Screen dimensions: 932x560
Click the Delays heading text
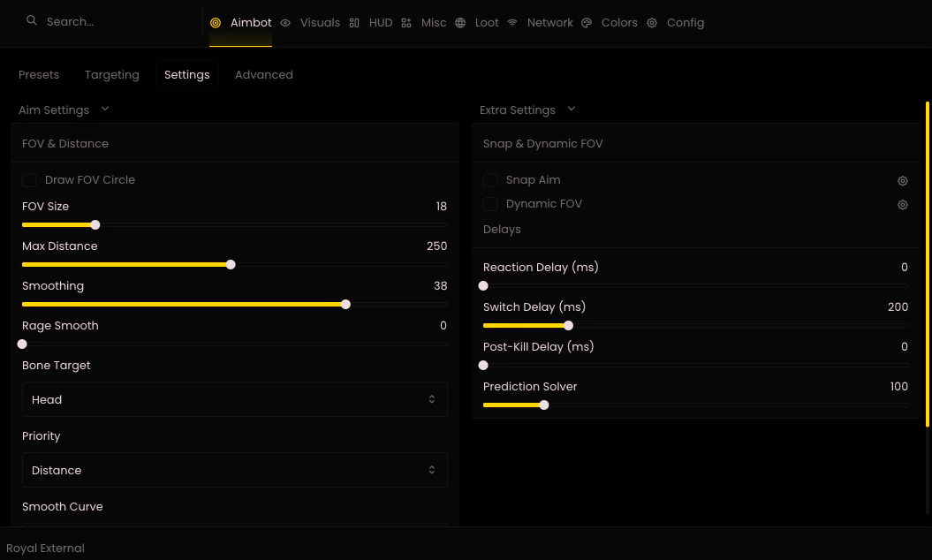tap(502, 230)
